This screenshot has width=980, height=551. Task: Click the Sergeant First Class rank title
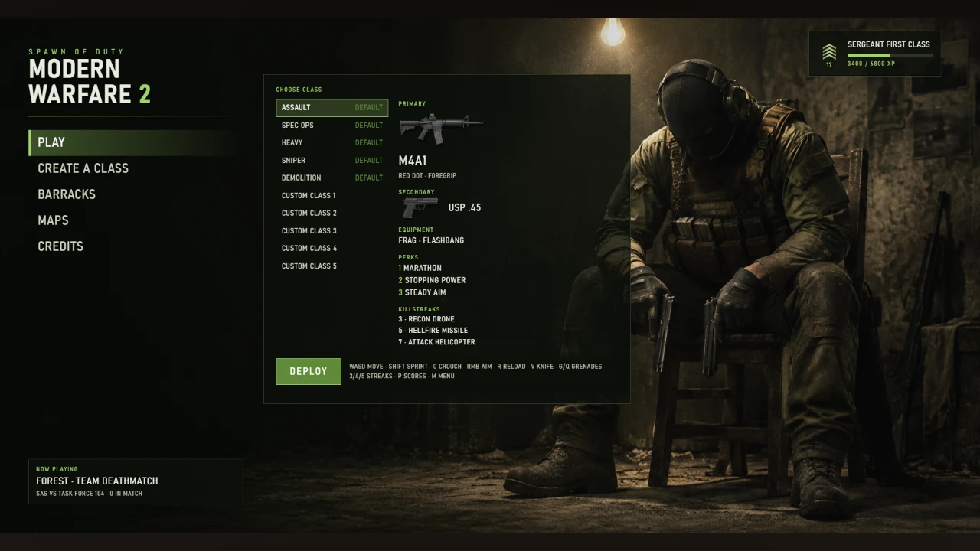[888, 44]
